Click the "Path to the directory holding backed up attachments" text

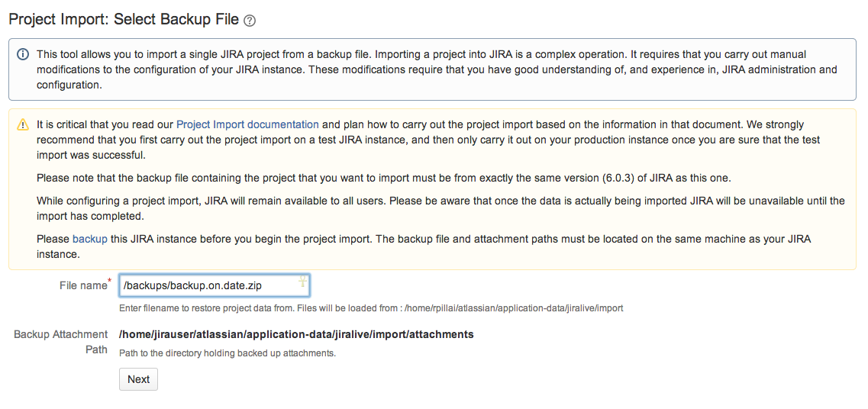pos(227,353)
